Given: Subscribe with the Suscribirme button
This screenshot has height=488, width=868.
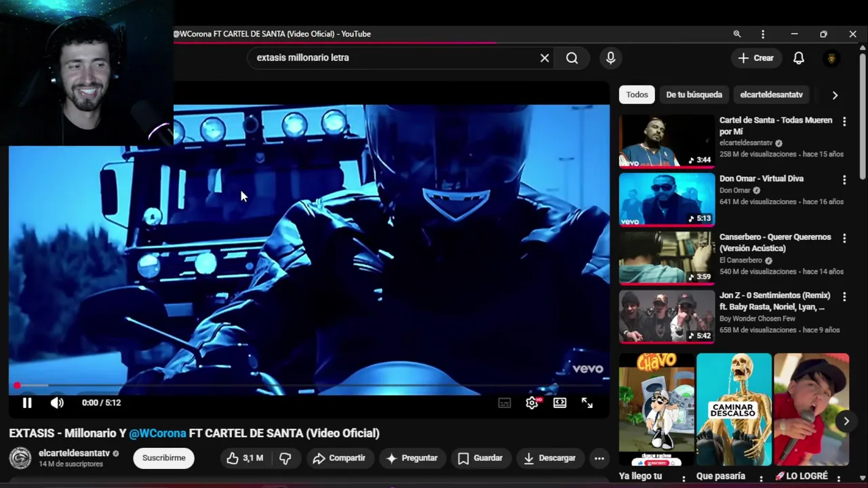Looking at the screenshot, I should 163,458.
